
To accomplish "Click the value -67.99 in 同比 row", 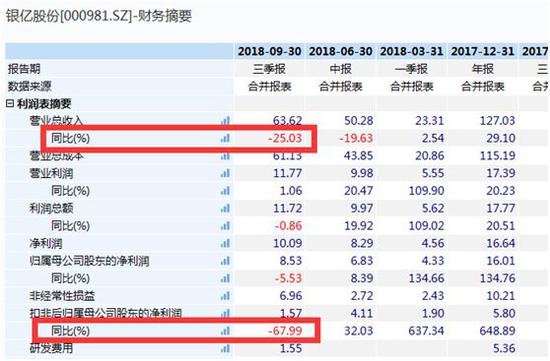I will 284,331.
